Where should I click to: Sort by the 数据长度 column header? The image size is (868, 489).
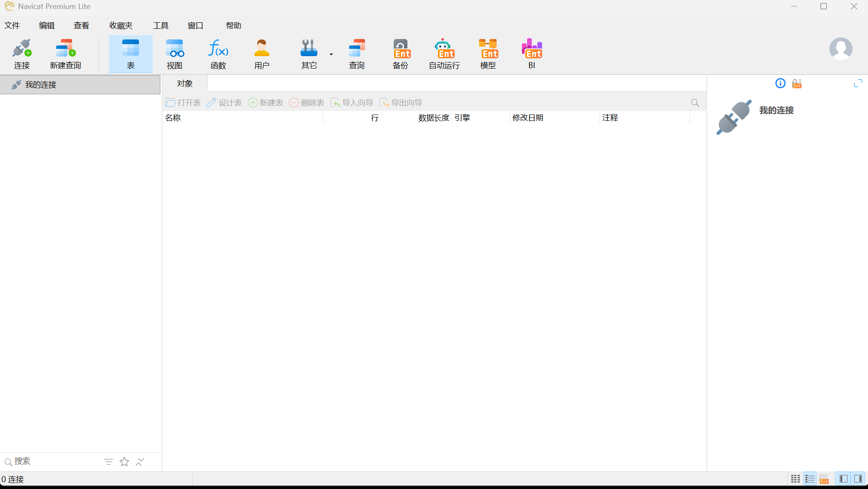tap(416, 118)
